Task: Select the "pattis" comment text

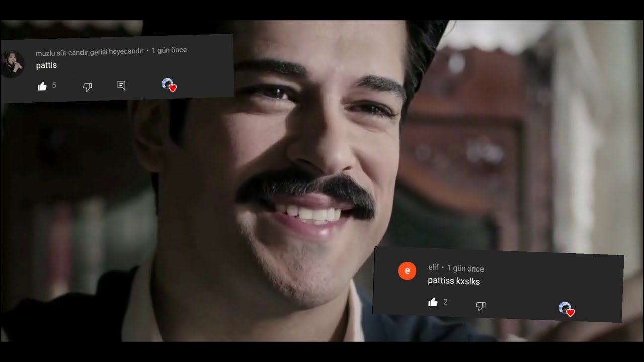Action: [46, 65]
